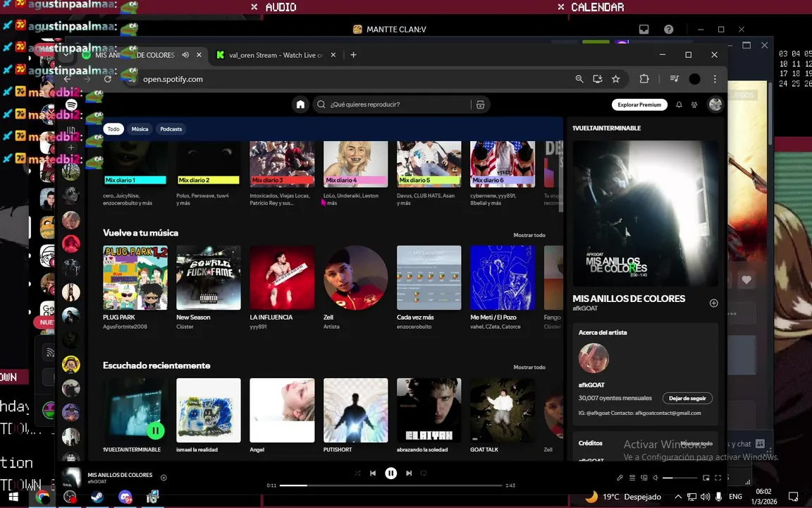Click 1VUELTAINTERMINABLE heading in right panel
Image resolution: width=812 pixels, height=508 pixels.
point(606,128)
